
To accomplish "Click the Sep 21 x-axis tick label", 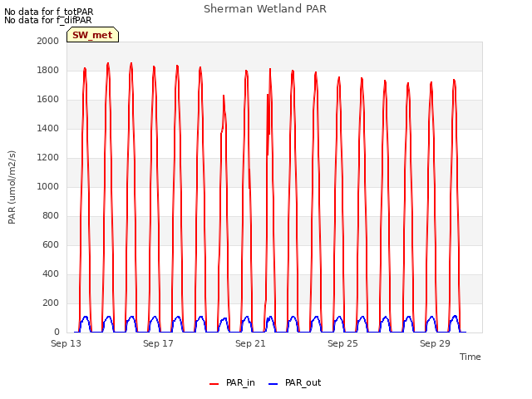I will pyautogui.click(x=250, y=343).
